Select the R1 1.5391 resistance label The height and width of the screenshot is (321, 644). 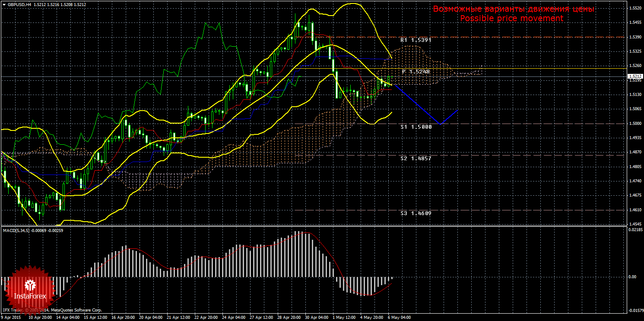pyautogui.click(x=416, y=40)
